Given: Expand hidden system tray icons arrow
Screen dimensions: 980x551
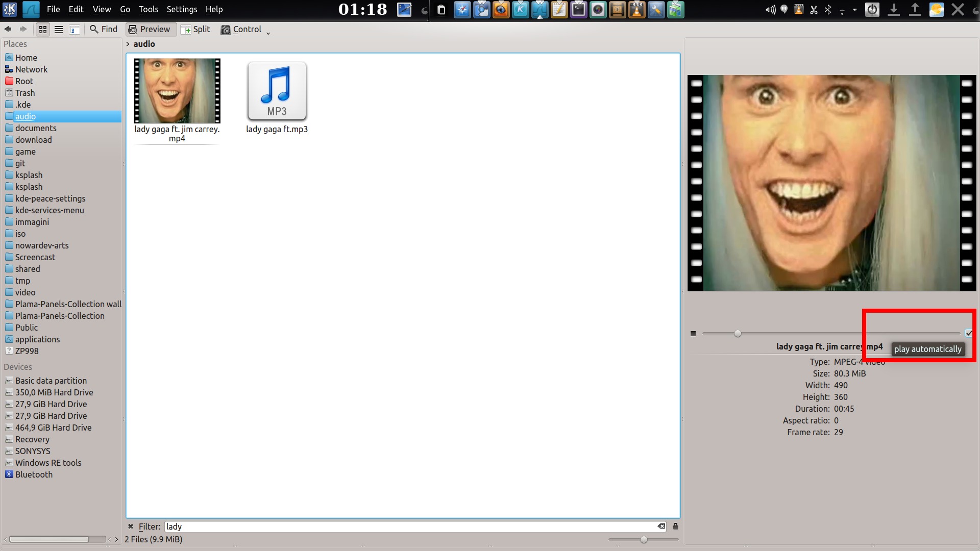Looking at the screenshot, I should point(855,10).
